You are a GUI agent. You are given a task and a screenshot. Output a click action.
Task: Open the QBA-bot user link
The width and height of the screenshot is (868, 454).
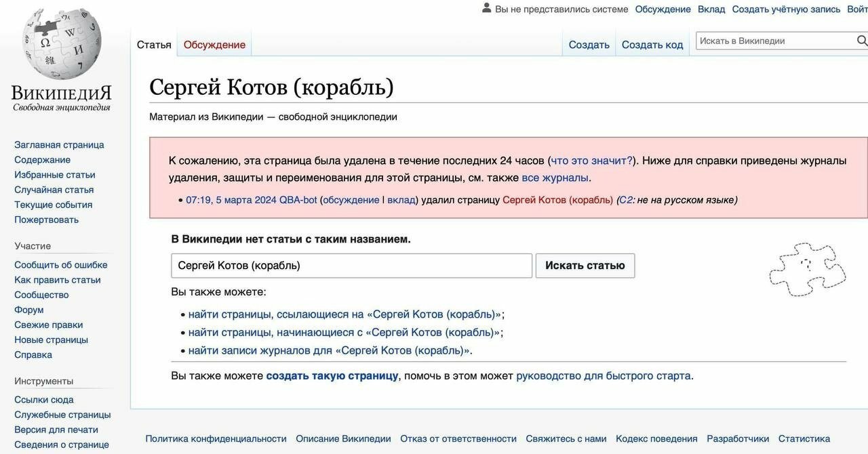click(298, 200)
